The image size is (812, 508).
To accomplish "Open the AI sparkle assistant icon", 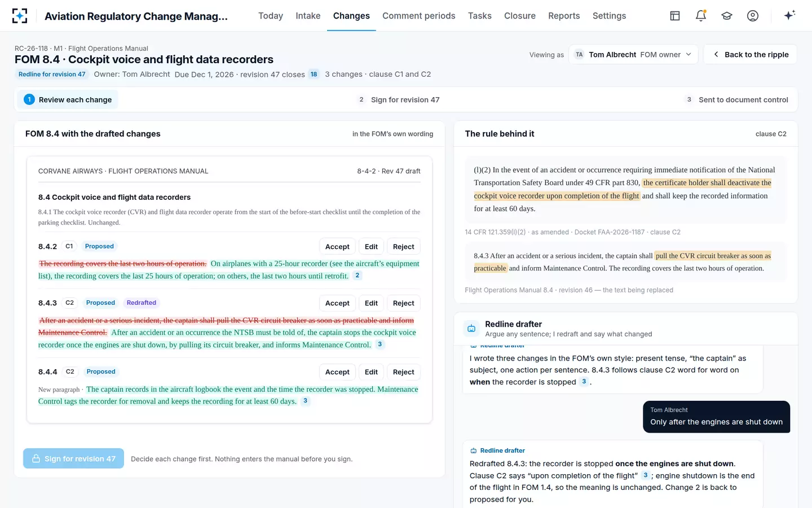I will coord(789,15).
